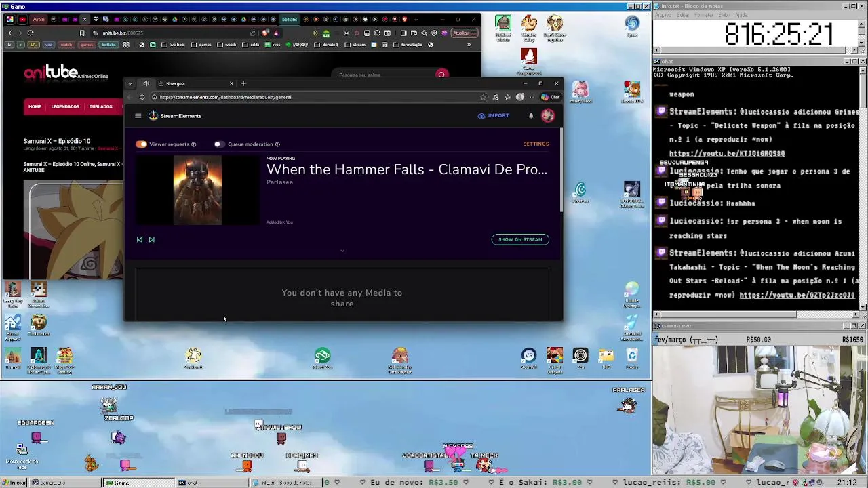Click the Atualizar button in the back browser

465,33
